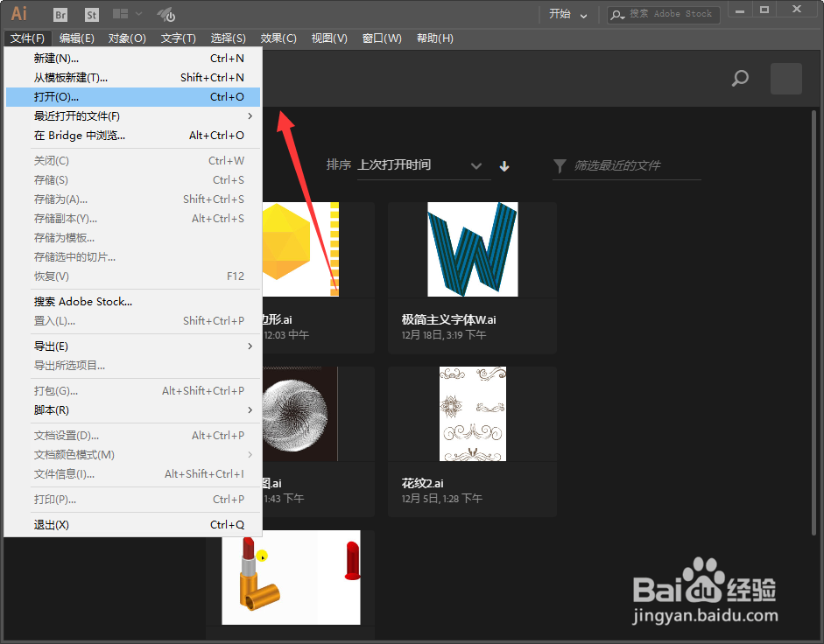
Task: Choose 新建(N)... from File menu
Action: coord(133,59)
